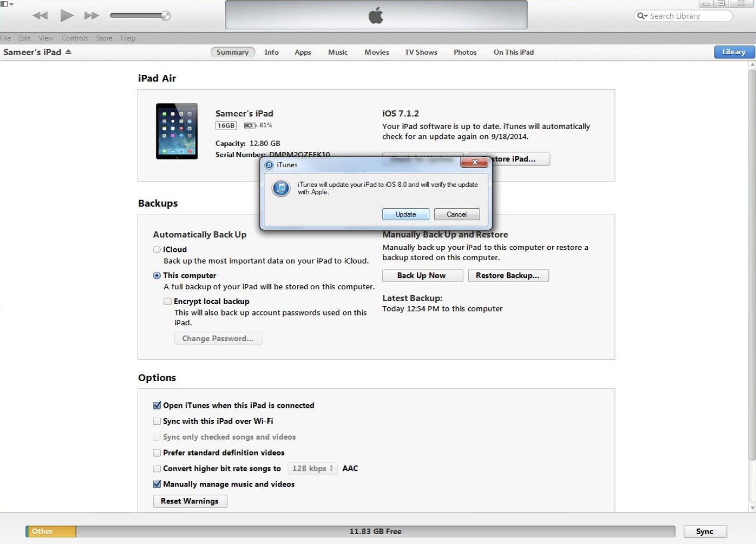Click the Back Up Now button

[422, 275]
